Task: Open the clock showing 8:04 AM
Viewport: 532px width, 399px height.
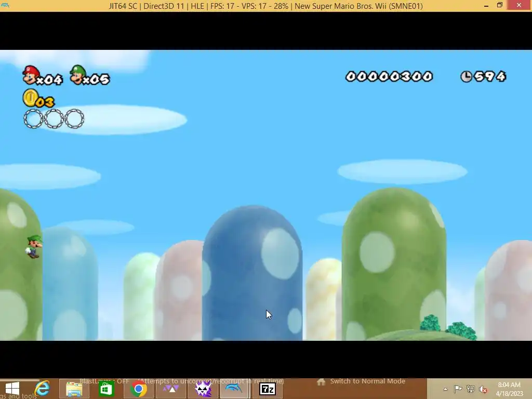Action: click(509, 389)
